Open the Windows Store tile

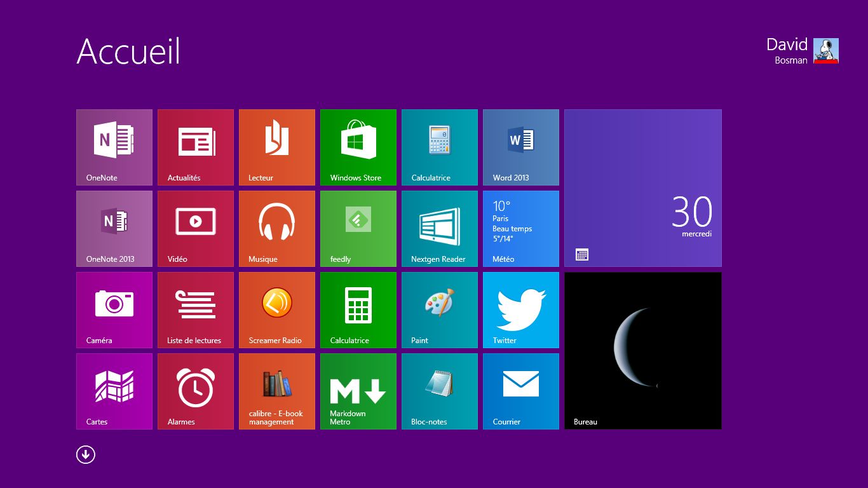coord(358,147)
